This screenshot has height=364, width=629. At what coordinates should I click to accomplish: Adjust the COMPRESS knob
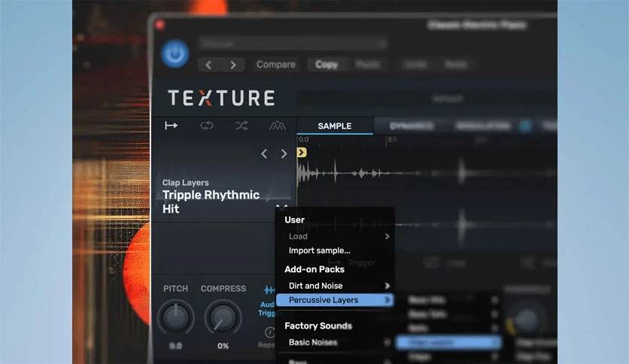[x=223, y=318]
